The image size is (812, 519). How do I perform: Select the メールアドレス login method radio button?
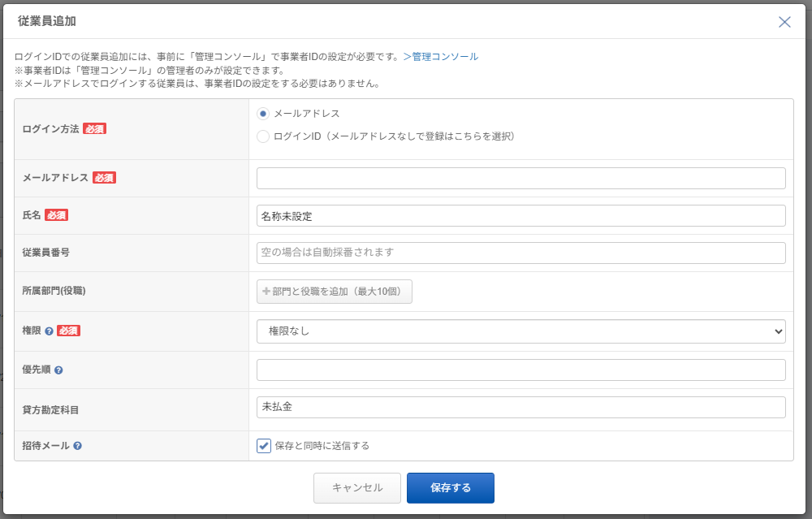(x=263, y=114)
